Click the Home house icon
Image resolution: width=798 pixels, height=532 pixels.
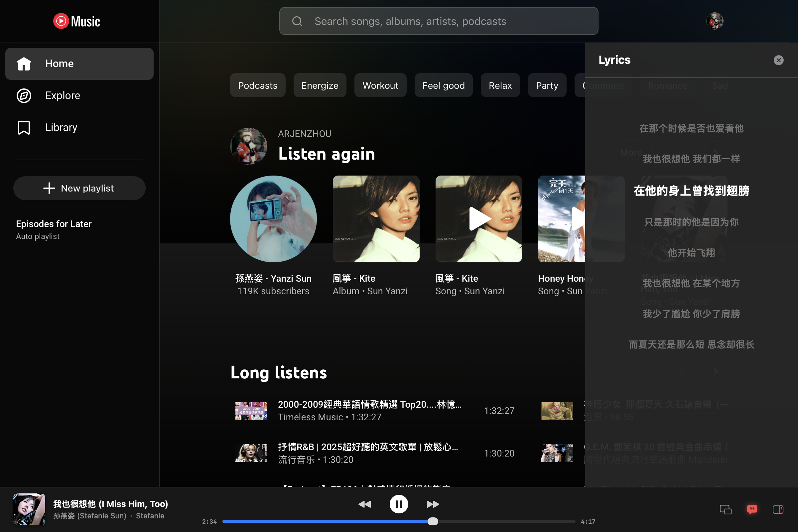tap(24, 64)
